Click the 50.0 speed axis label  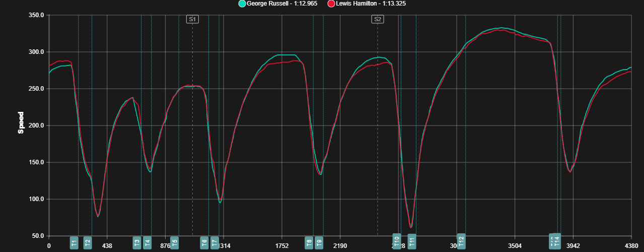[x=39, y=236]
